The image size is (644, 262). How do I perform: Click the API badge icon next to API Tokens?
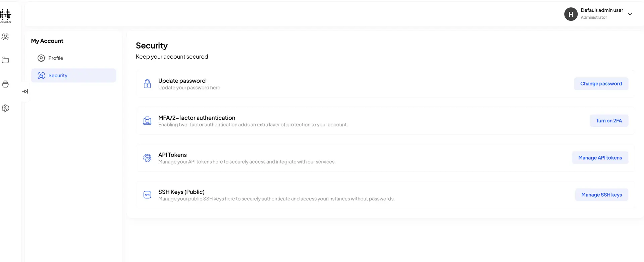tap(147, 157)
